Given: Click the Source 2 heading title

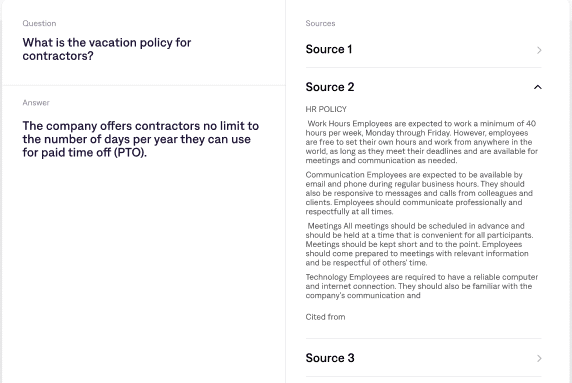Looking at the screenshot, I should 330,87.
